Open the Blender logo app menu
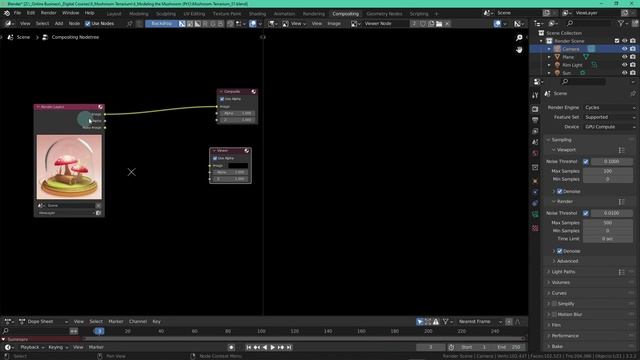640x360 pixels. pyautogui.click(x=7, y=13)
